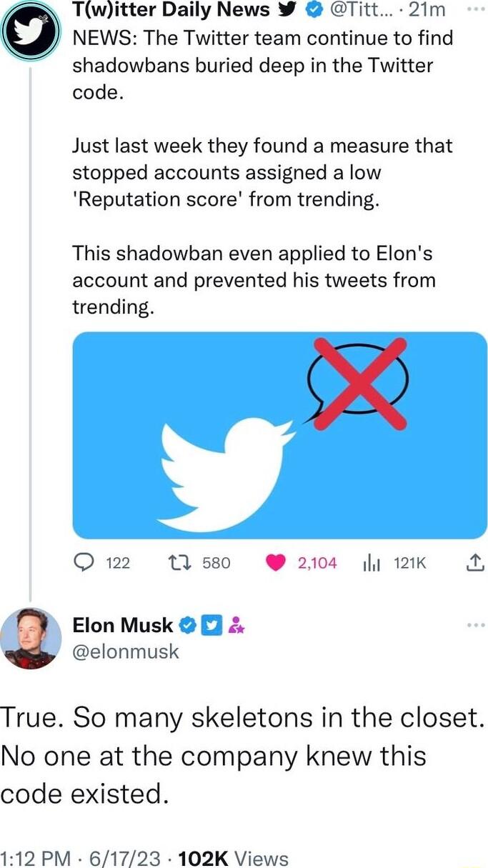Viewport: 488px width, 868px height.
Task: Open the reply icon on the news tweet
Action: point(85,563)
